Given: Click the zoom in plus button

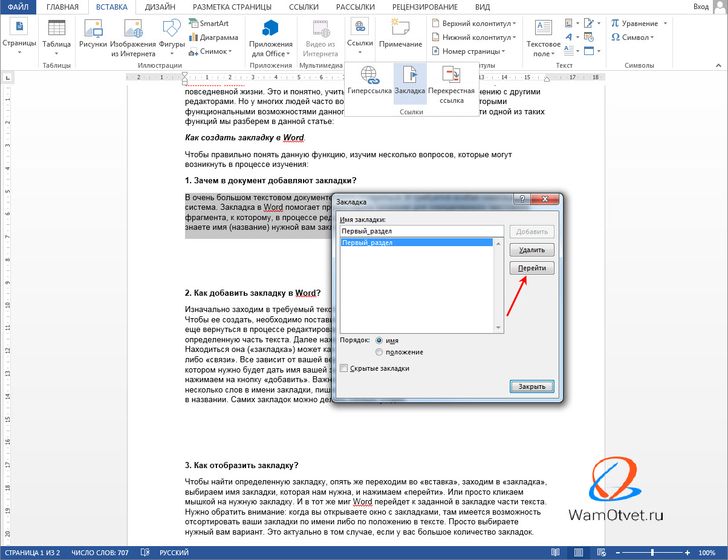Looking at the screenshot, I should [x=687, y=553].
